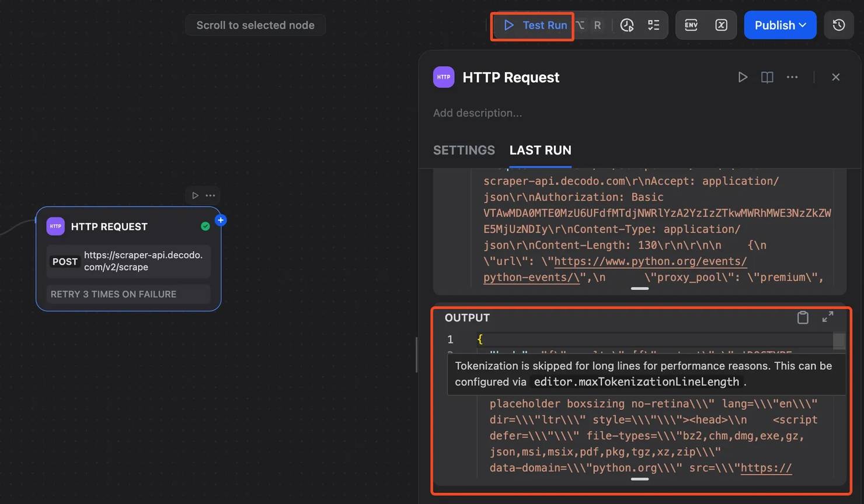Open the ENV environment variables icon
The image size is (864, 504).
[x=691, y=25]
